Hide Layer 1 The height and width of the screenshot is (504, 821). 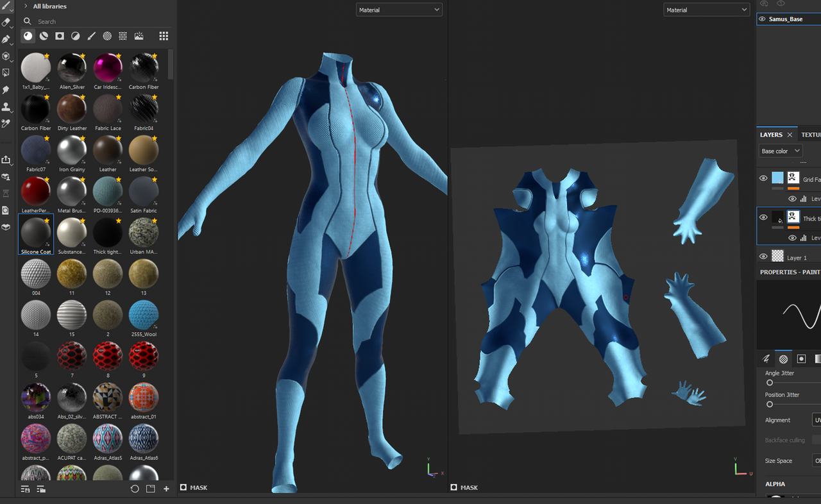pos(763,256)
